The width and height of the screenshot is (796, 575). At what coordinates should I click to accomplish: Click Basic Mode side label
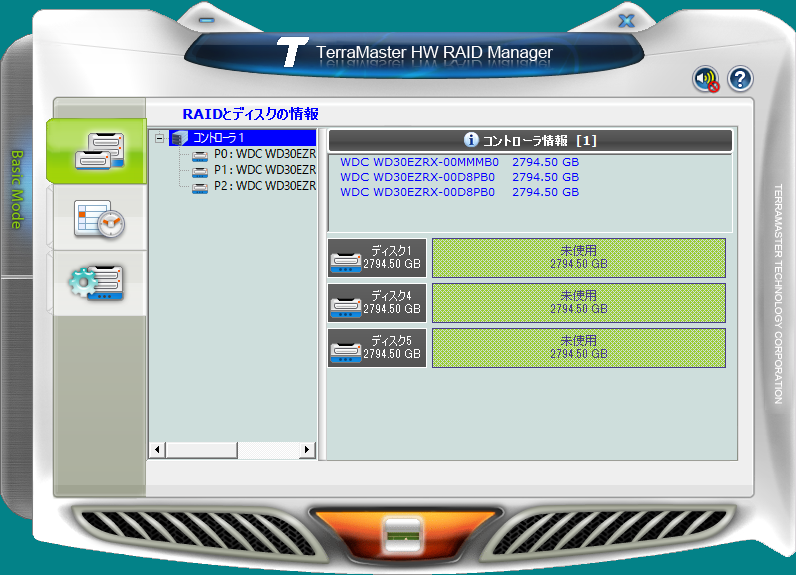(x=17, y=189)
